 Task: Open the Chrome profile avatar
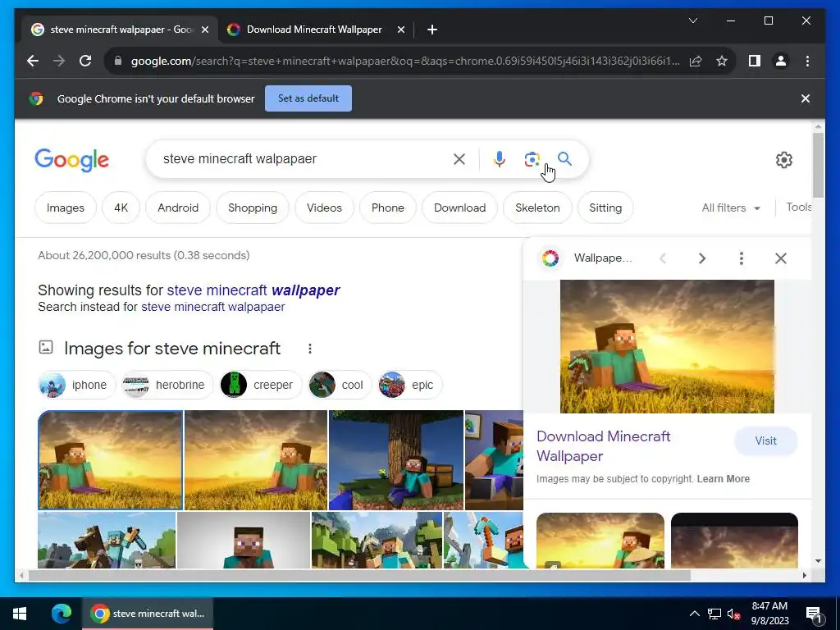click(781, 61)
